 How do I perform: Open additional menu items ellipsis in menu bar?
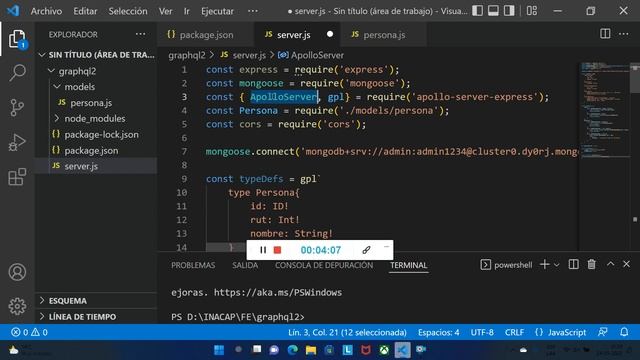tap(253, 11)
